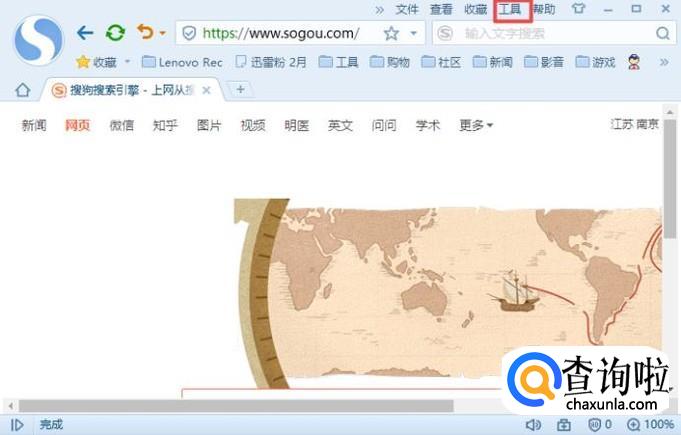Open the 明医 search category
This screenshot has height=435, width=681.
point(297,125)
